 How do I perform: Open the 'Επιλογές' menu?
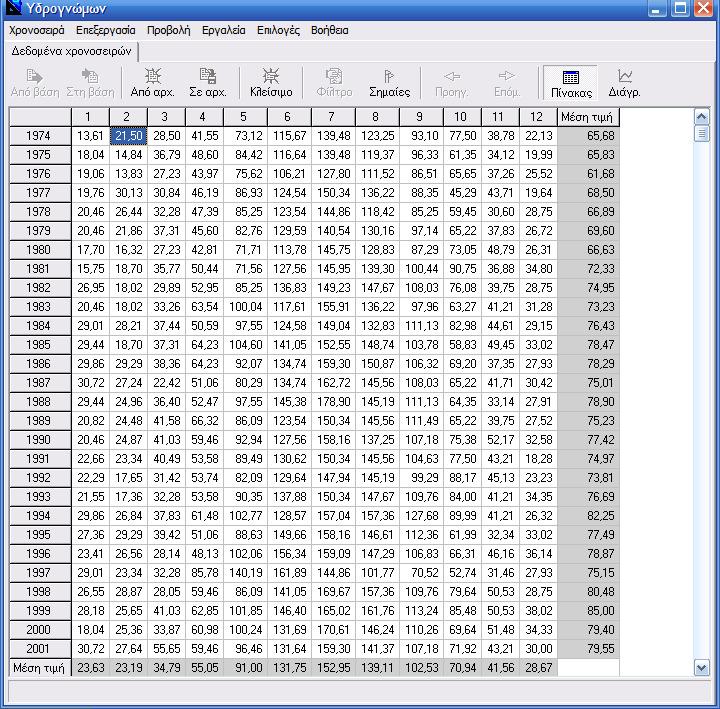[x=278, y=30]
